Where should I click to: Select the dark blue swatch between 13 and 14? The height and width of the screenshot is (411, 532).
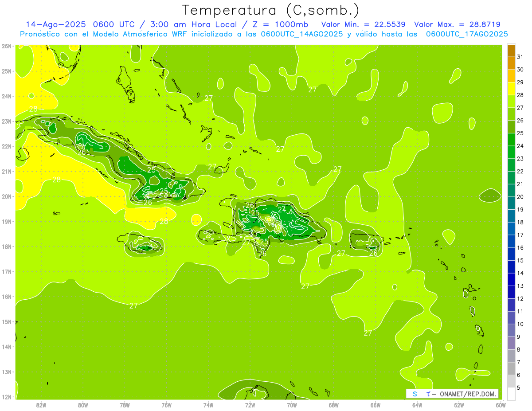point(511,279)
